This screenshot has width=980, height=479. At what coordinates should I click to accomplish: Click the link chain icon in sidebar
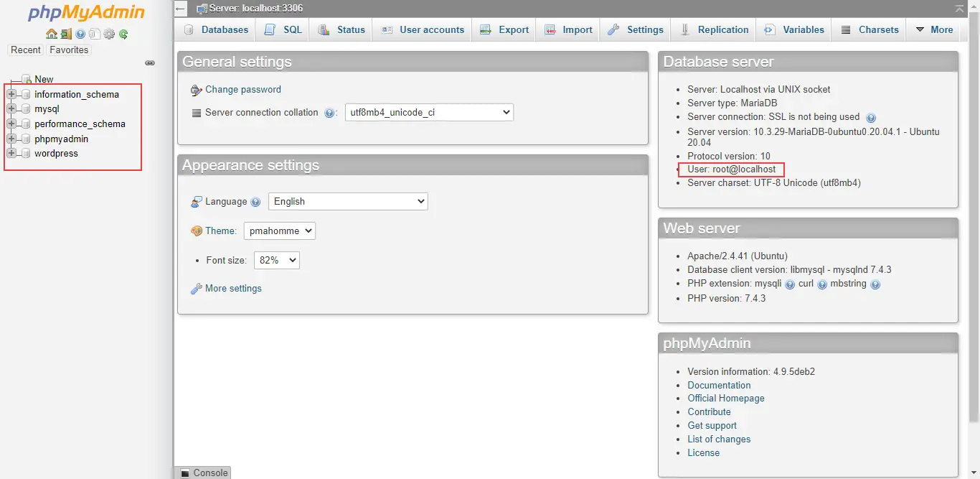[x=150, y=63]
